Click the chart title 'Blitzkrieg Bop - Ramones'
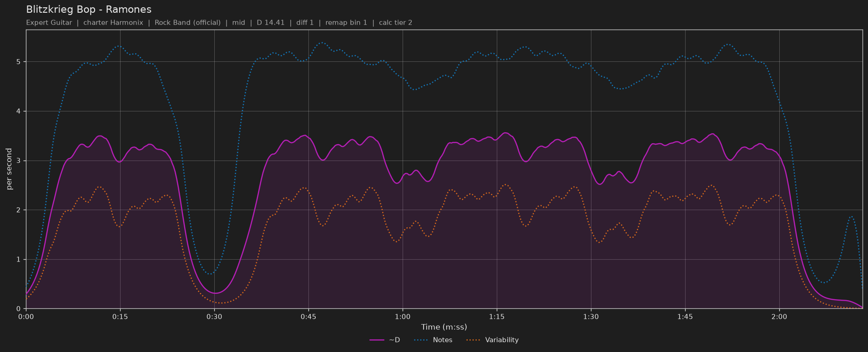This screenshot has width=868, height=352. [89, 10]
